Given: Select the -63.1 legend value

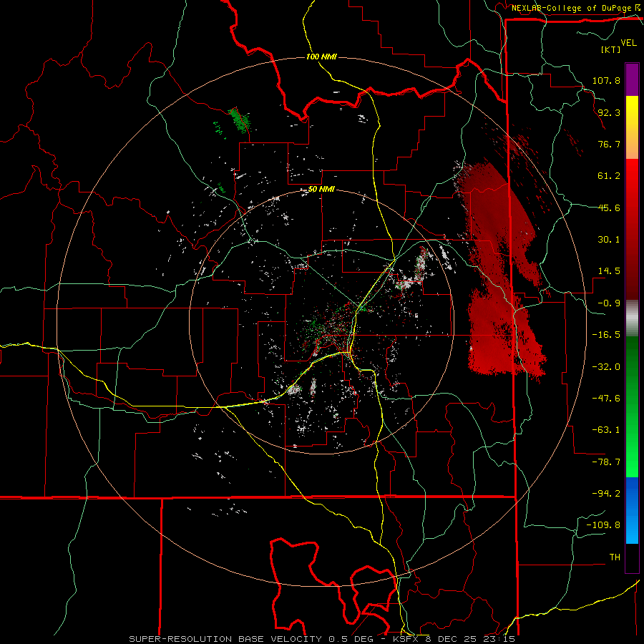Looking at the screenshot, I should click(606, 430).
